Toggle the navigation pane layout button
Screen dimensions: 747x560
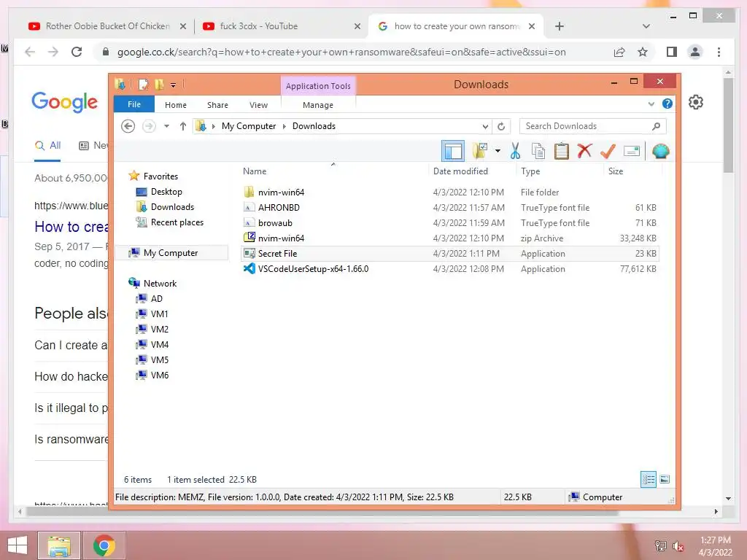tap(452, 151)
